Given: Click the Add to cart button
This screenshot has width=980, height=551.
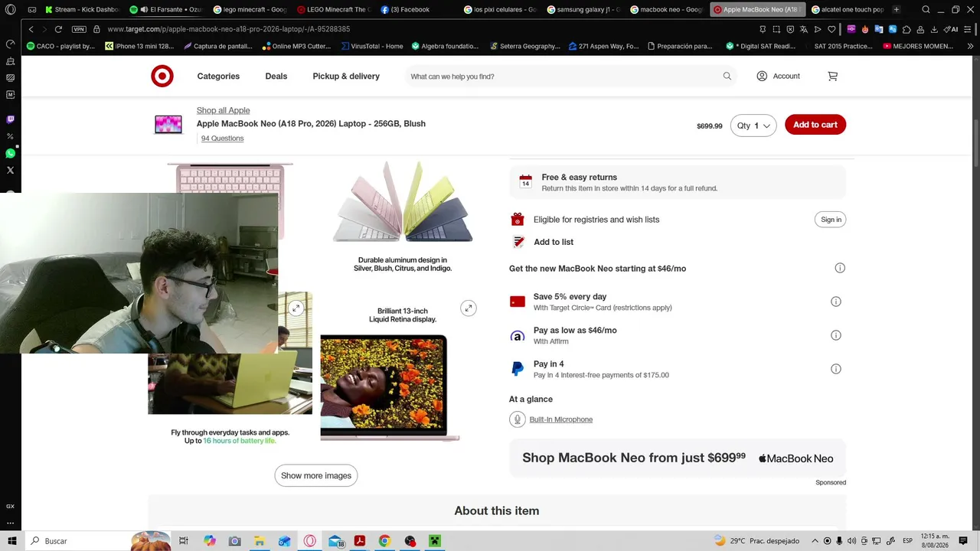Looking at the screenshot, I should pyautogui.click(x=815, y=125).
